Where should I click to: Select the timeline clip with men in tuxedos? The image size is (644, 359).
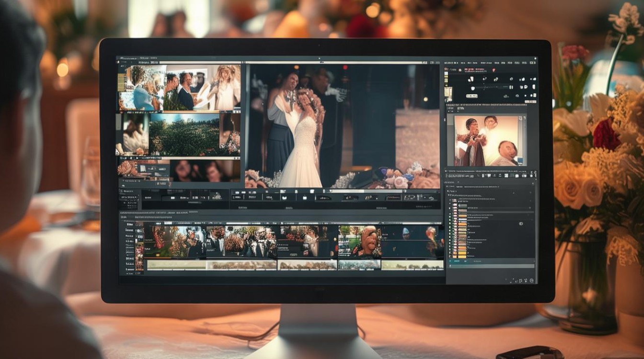[x=241, y=242]
